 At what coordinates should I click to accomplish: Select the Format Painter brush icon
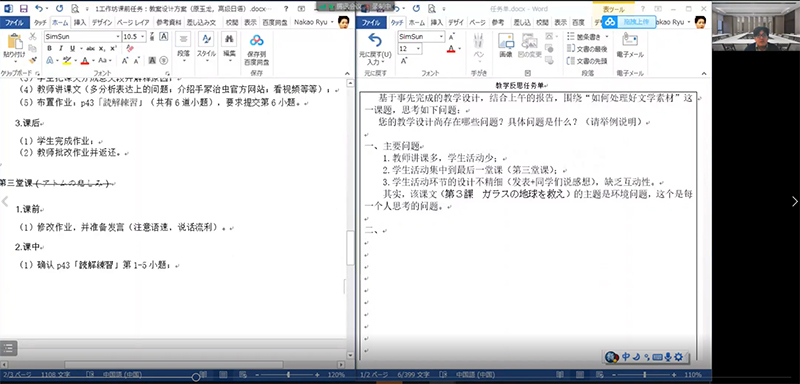[x=33, y=60]
